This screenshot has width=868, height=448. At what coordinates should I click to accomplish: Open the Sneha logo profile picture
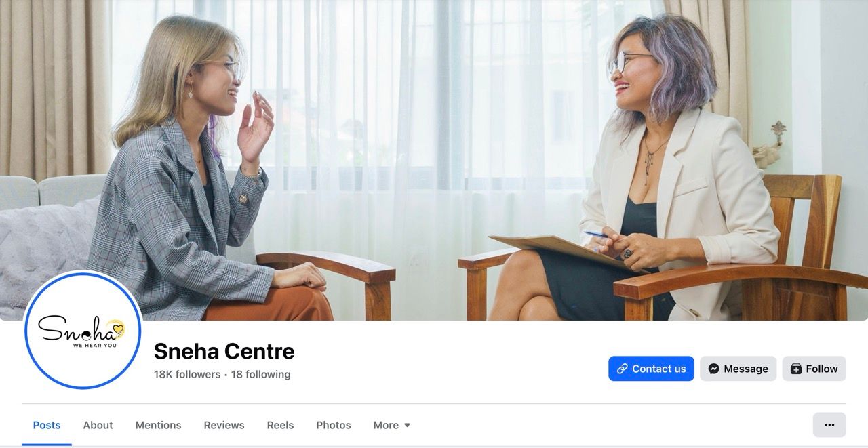tap(83, 331)
